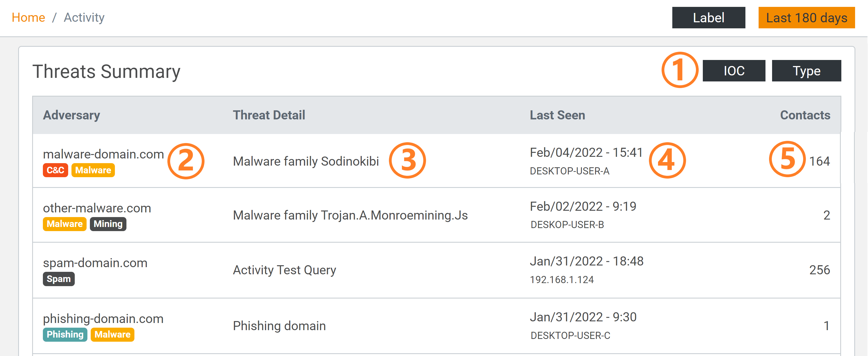Click the circled number 3 marker

coord(407,160)
